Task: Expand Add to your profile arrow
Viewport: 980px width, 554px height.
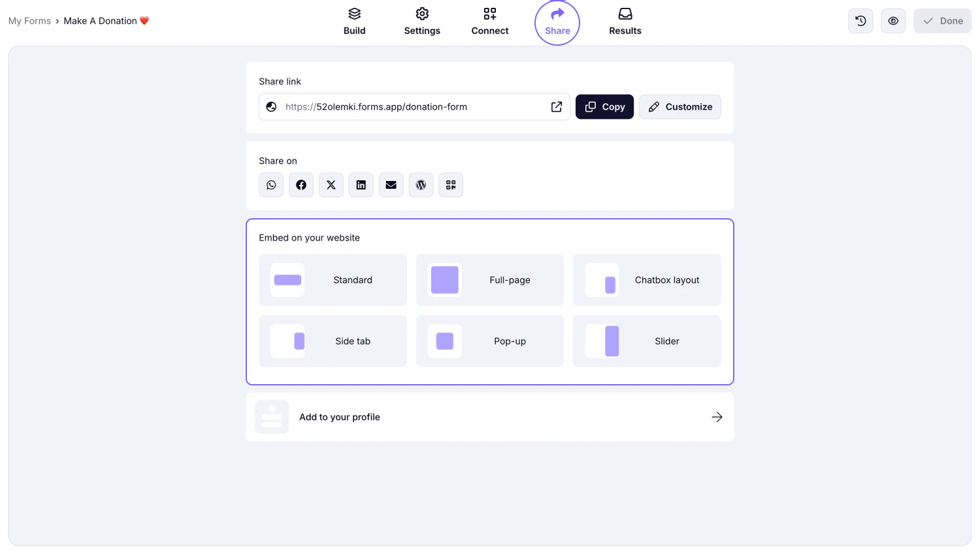Action: coord(717,417)
